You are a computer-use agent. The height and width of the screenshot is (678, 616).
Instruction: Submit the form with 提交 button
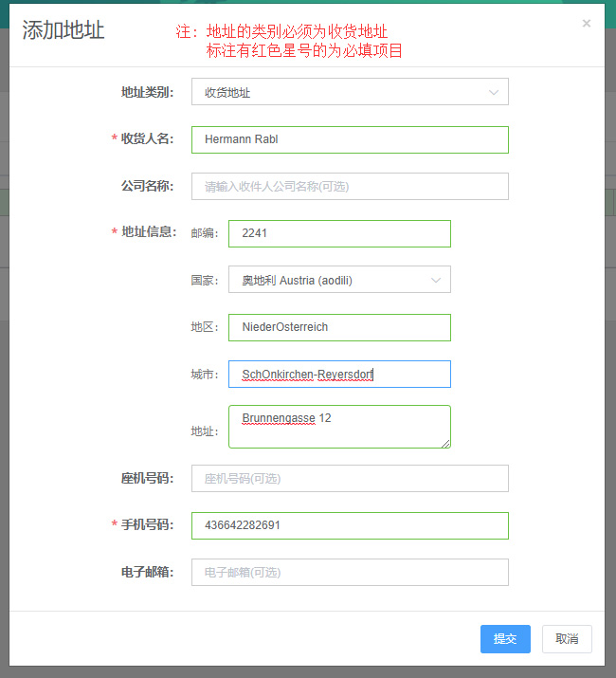click(505, 639)
